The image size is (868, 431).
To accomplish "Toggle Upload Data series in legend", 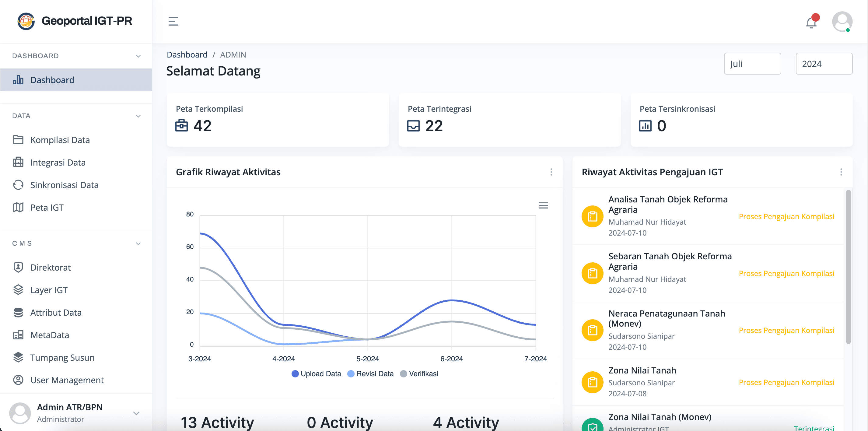I will click(x=317, y=374).
